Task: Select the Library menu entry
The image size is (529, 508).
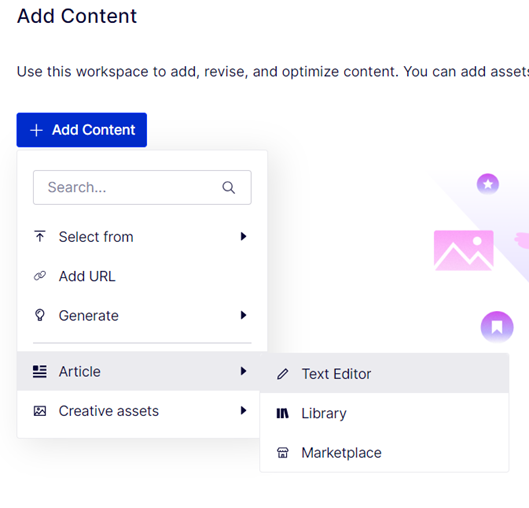Action: pyautogui.click(x=384, y=413)
